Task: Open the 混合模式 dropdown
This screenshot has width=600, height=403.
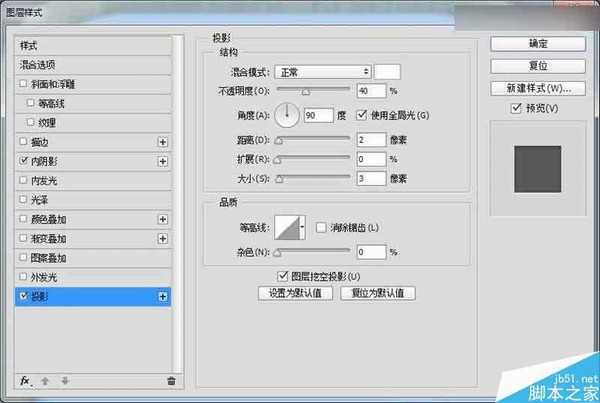Action: pyautogui.click(x=322, y=72)
